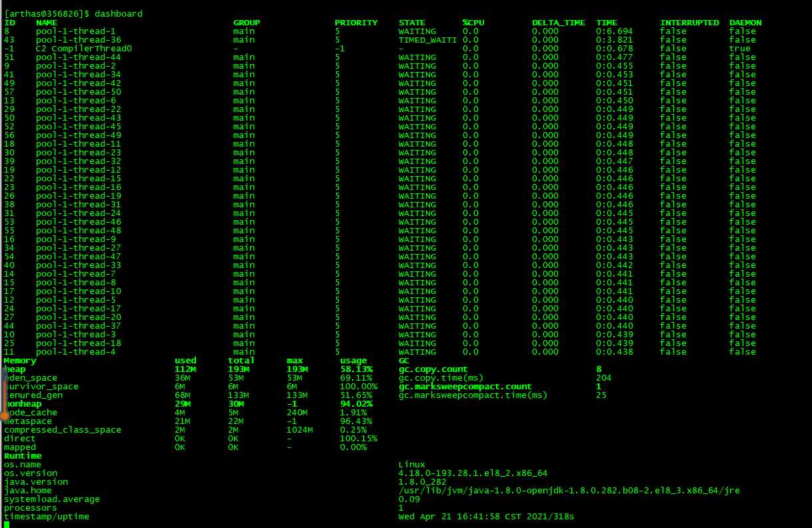Click the systemload.average value 0.09
The image size is (812, 528).
[x=409, y=499]
